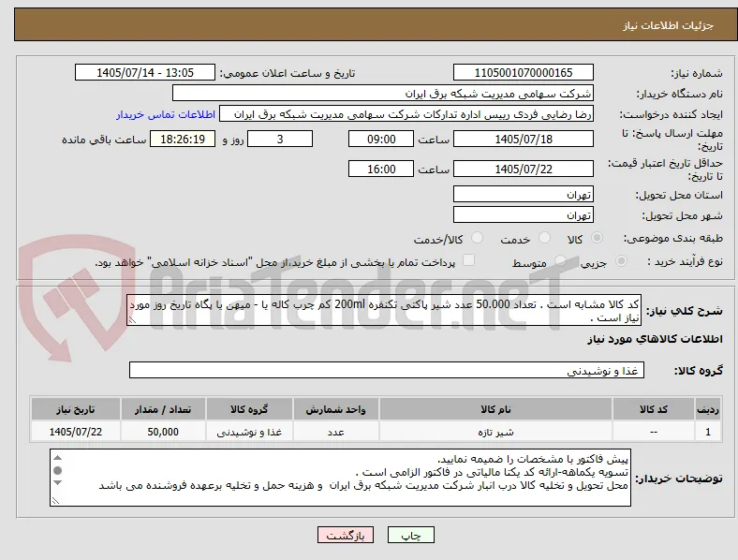Click the remaining days field showing 3
The image size is (738, 560).
280,140
